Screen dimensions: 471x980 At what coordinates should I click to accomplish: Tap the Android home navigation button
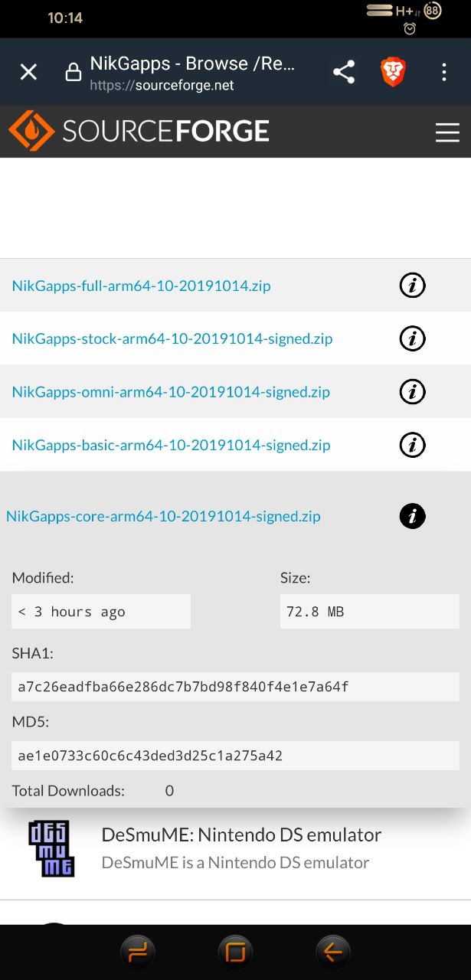[235, 952]
